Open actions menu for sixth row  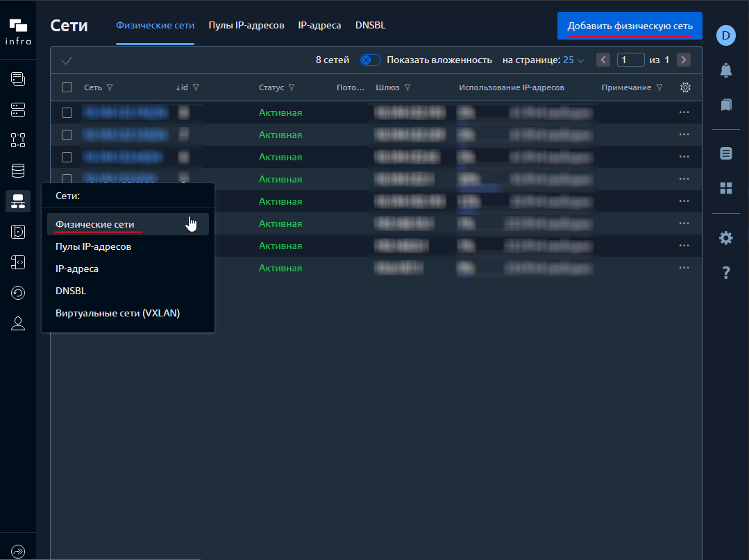tap(684, 223)
